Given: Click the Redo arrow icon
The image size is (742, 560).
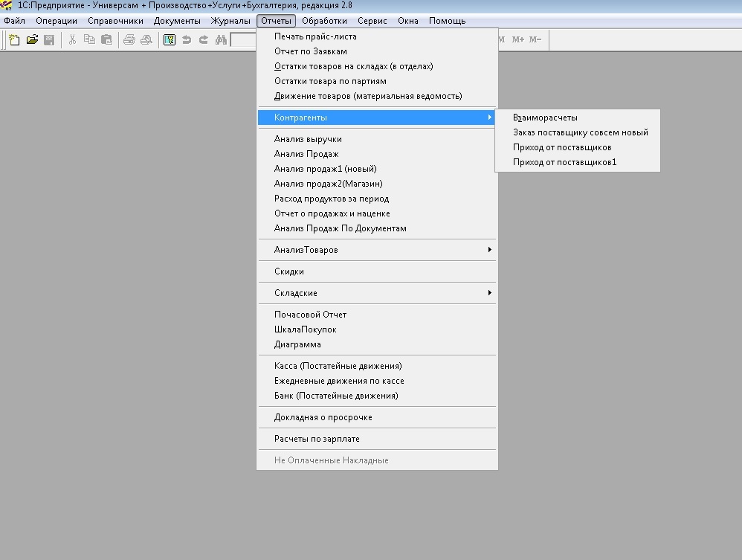Looking at the screenshot, I should [x=204, y=39].
